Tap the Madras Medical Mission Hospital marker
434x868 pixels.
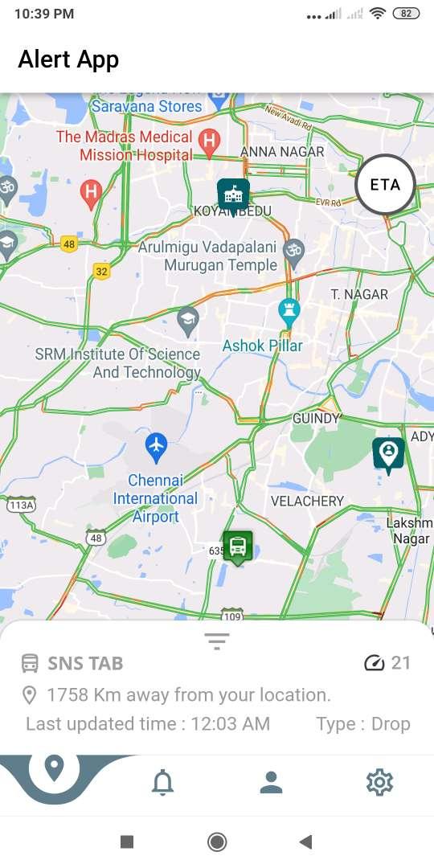209,143
